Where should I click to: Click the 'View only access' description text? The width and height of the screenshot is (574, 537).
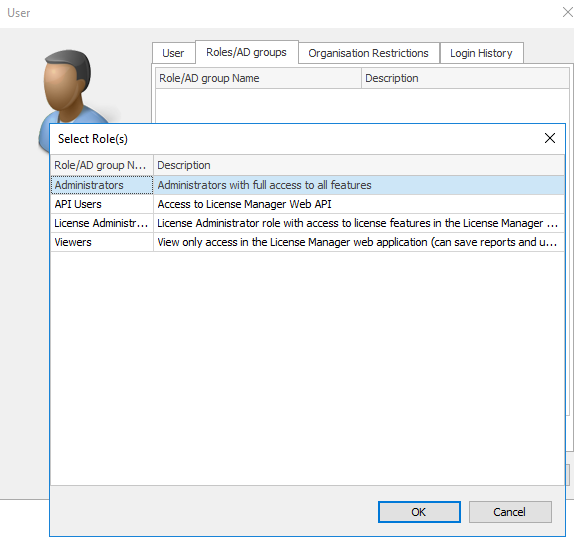357,242
